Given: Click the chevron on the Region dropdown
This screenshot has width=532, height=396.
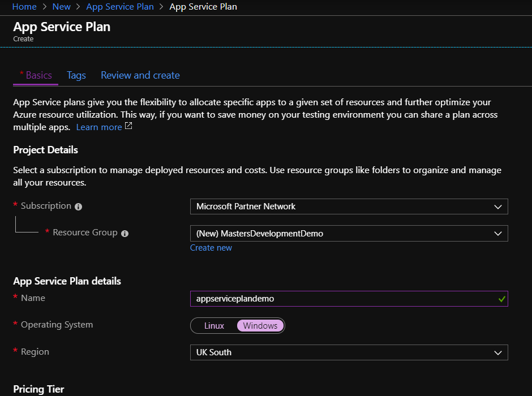Looking at the screenshot, I should pos(497,352).
